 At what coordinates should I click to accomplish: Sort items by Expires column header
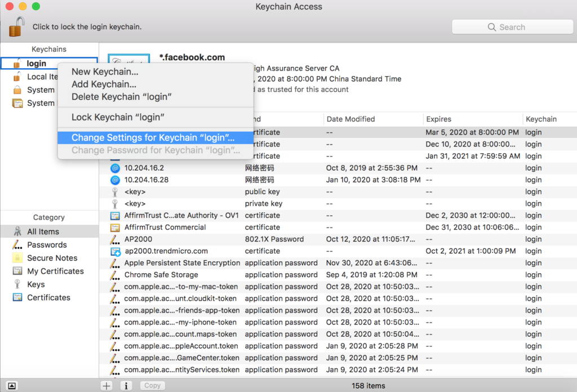click(x=439, y=119)
